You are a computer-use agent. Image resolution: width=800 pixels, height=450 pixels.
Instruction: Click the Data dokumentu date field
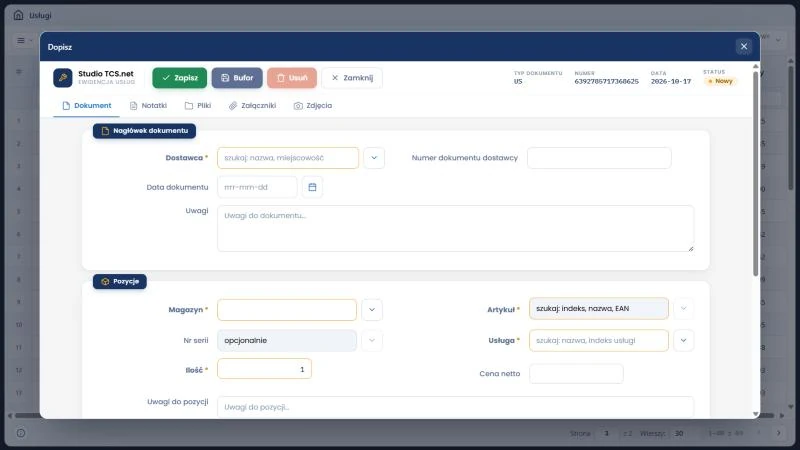257,187
